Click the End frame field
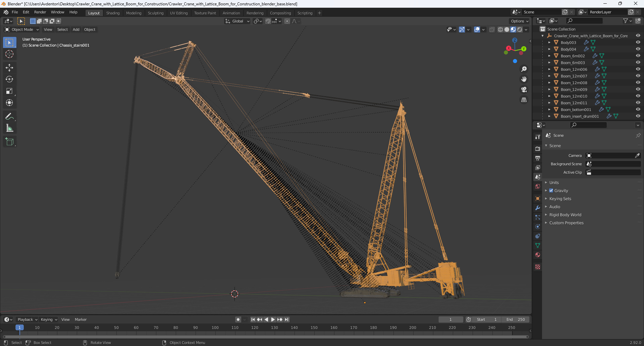The width and height of the screenshot is (644, 346). coord(516,320)
